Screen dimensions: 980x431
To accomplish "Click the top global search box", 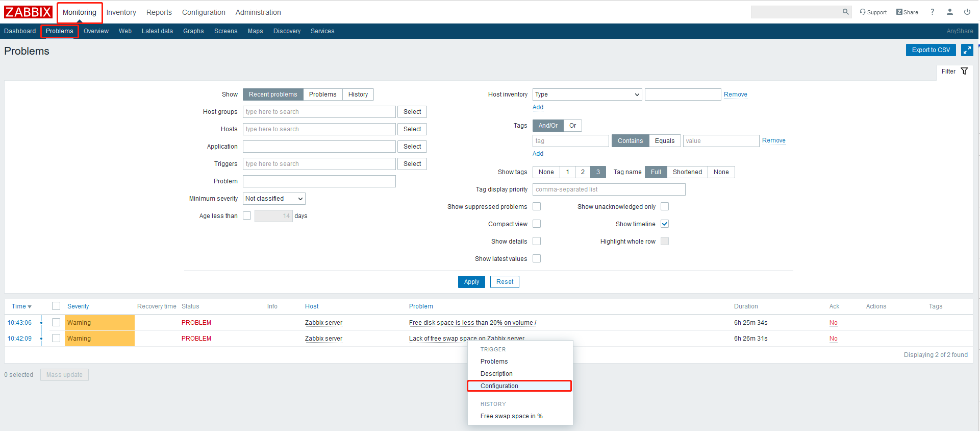I will point(796,12).
